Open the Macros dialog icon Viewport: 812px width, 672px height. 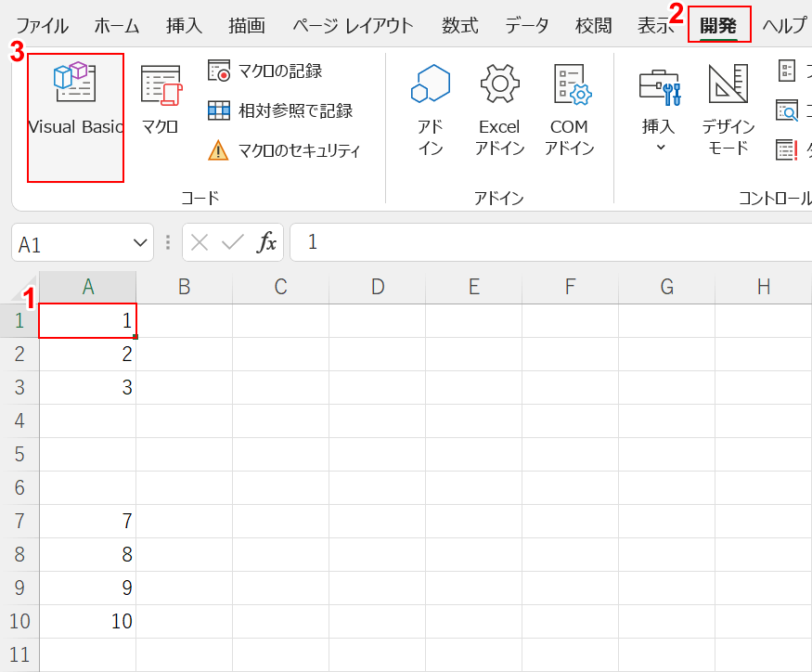point(160,102)
